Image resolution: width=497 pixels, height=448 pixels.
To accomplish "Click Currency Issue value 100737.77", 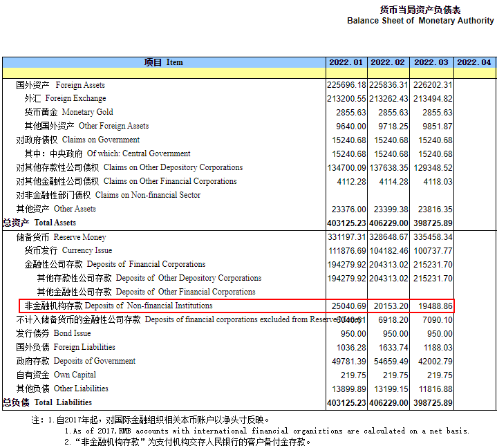I will pyautogui.click(x=433, y=251).
